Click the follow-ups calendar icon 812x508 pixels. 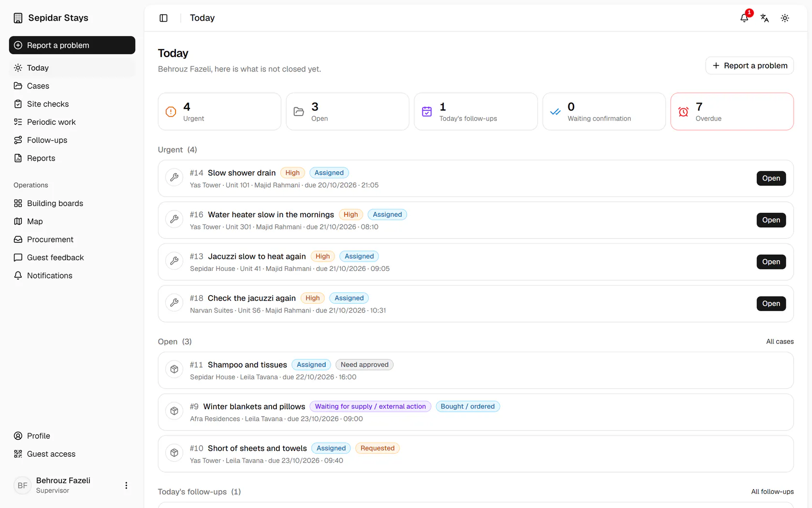(427, 112)
